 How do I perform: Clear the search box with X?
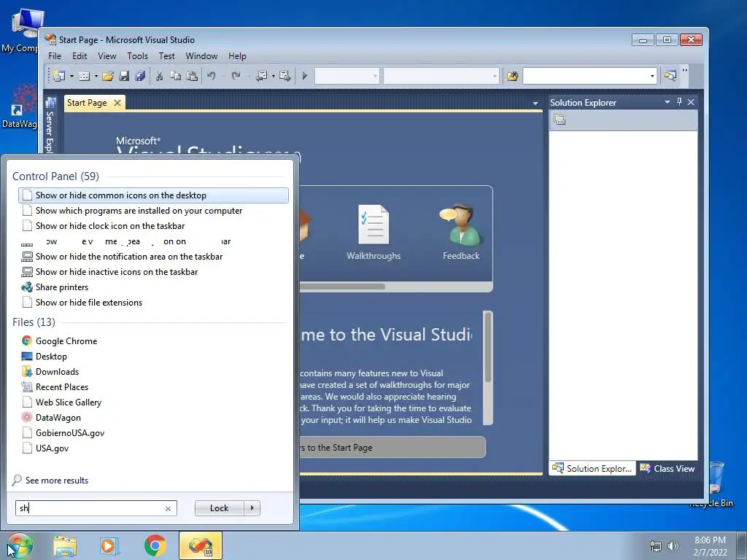(x=169, y=508)
